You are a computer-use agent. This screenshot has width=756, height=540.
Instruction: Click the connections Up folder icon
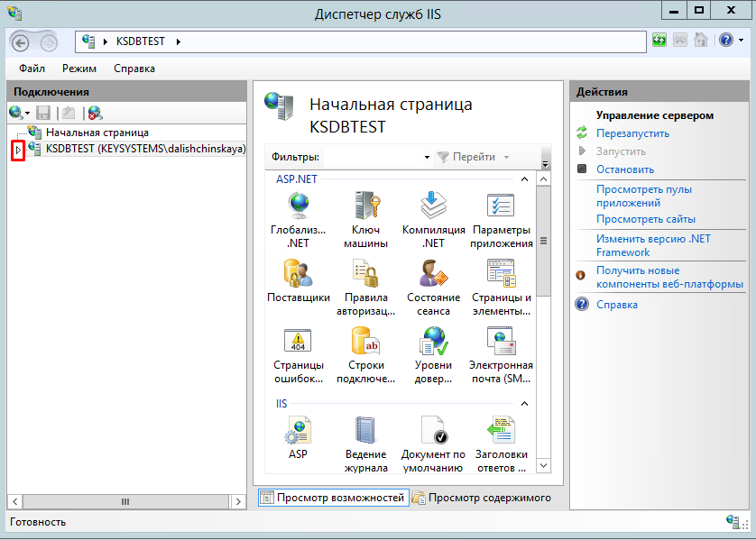click(69, 114)
